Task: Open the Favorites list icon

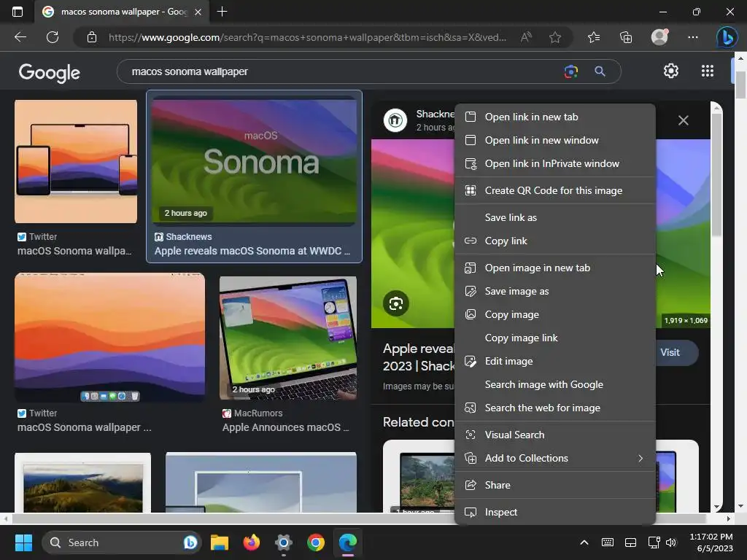Action: coord(594,37)
